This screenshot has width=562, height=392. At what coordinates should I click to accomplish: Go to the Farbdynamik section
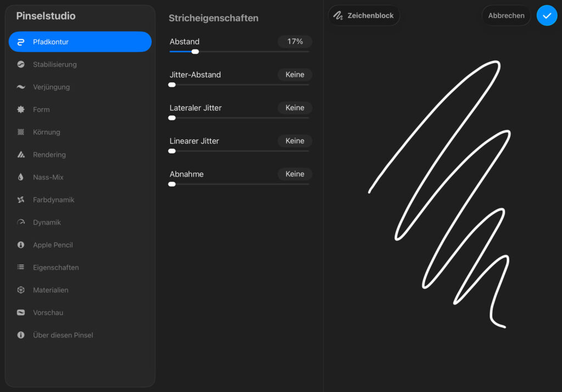click(80, 200)
